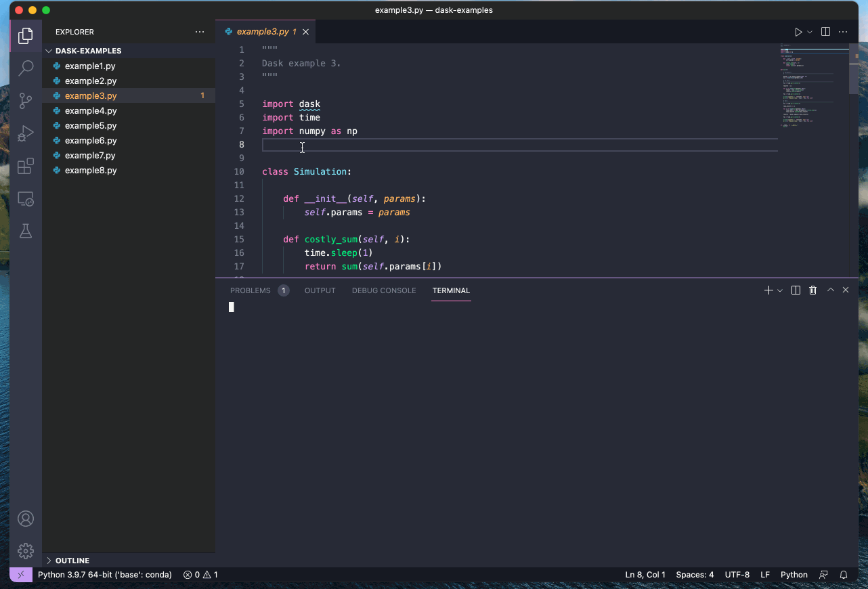Kill the active terminal with the trash icon
This screenshot has width=868, height=589.
click(x=812, y=290)
